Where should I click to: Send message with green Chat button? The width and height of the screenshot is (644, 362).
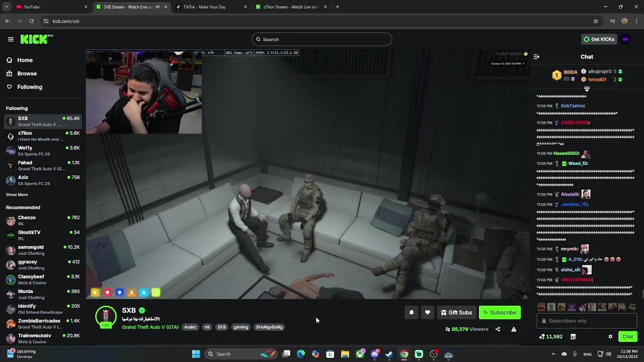(x=628, y=336)
